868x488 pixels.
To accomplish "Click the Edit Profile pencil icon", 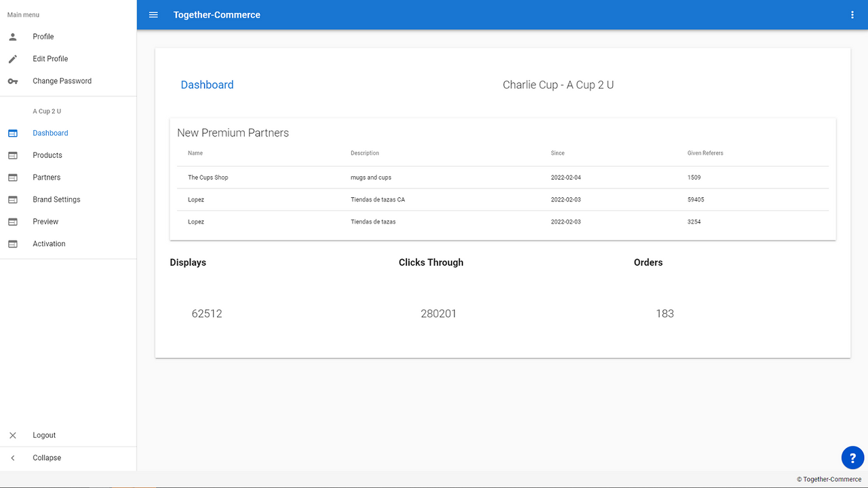I will pyautogui.click(x=12, y=58).
